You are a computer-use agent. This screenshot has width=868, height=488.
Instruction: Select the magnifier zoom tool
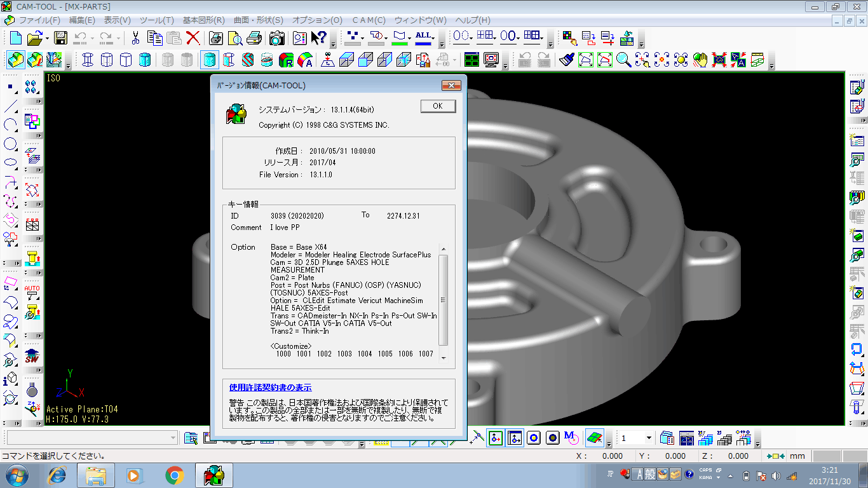[623, 60]
